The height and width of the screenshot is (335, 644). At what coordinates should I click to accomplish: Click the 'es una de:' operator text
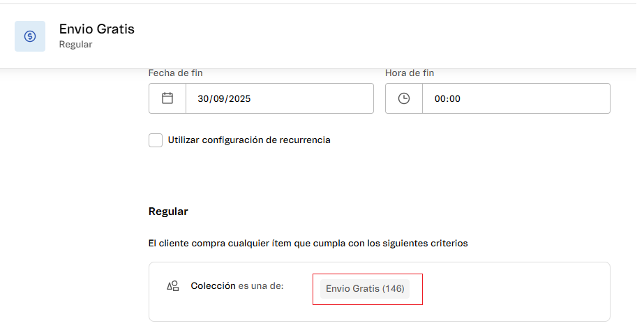(x=261, y=286)
